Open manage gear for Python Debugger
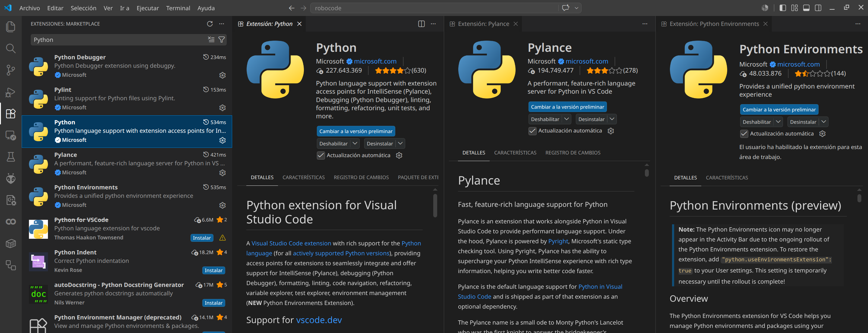 223,75
